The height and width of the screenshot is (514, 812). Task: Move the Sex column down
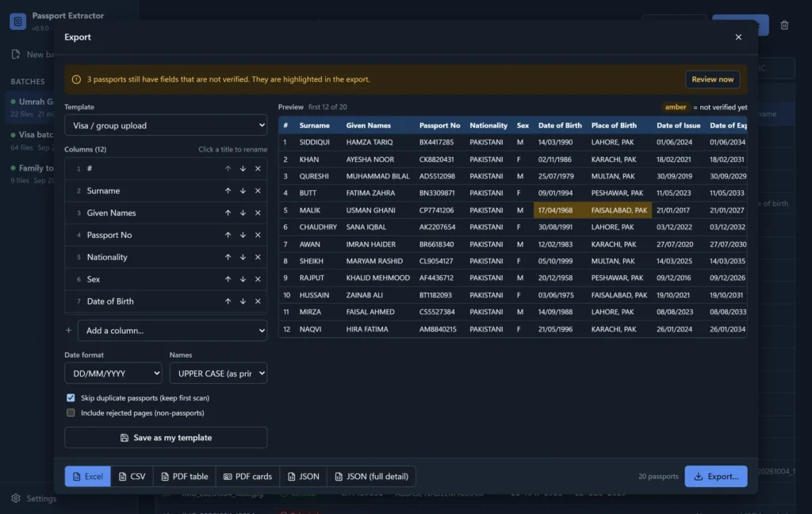243,279
